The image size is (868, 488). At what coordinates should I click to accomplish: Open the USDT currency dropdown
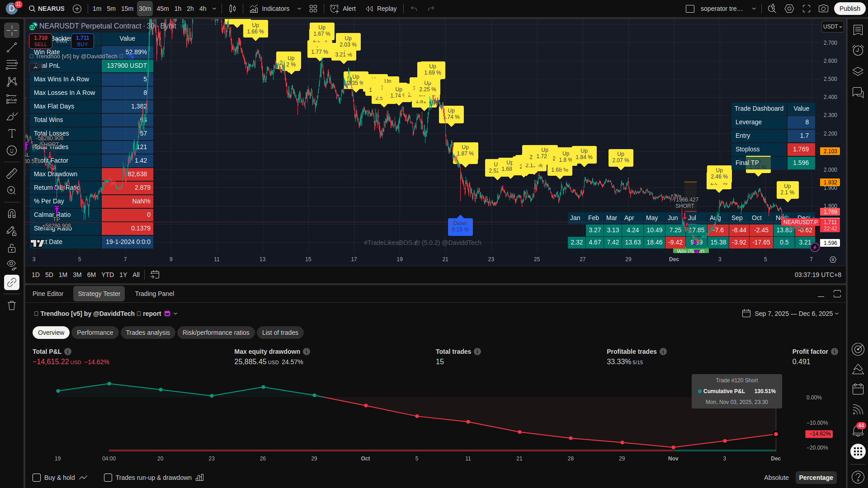[832, 27]
